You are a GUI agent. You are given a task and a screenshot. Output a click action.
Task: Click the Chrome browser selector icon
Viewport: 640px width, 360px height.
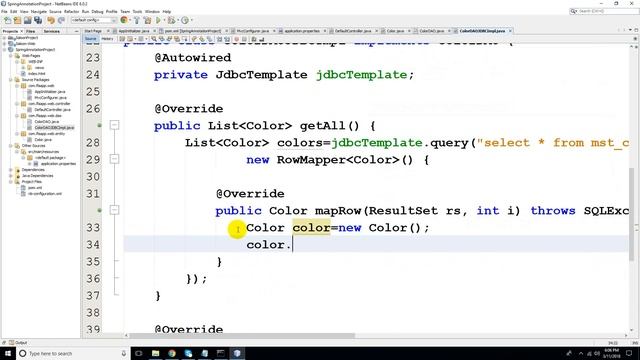124,20
